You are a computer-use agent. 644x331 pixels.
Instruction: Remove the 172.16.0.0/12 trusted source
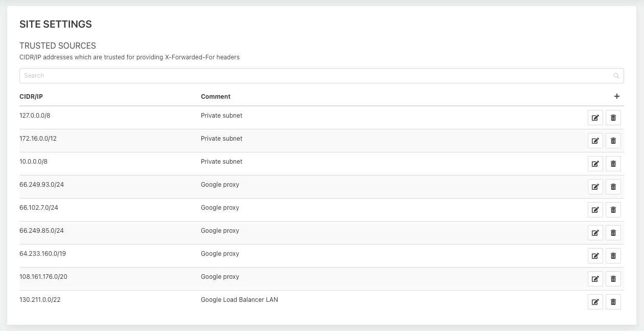613,141
